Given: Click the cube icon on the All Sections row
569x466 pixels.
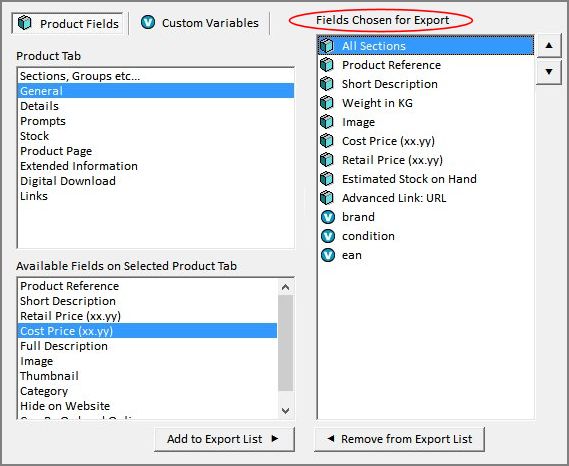Looking at the screenshot, I should [327, 46].
